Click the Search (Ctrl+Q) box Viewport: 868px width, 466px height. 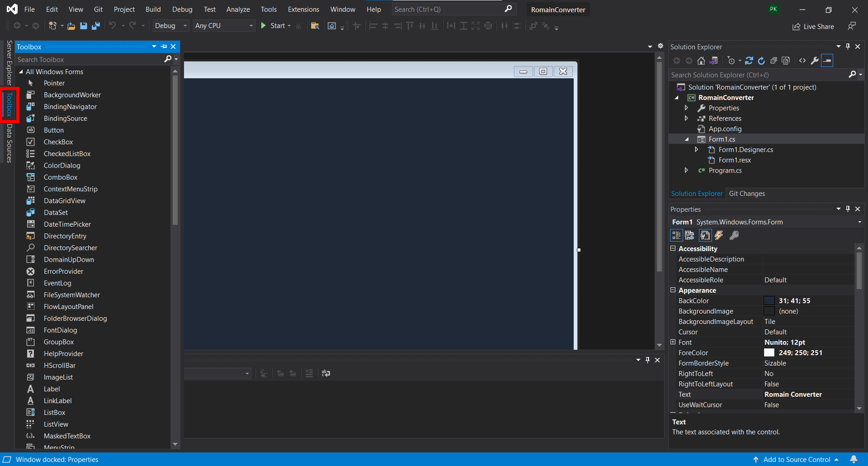coord(453,9)
